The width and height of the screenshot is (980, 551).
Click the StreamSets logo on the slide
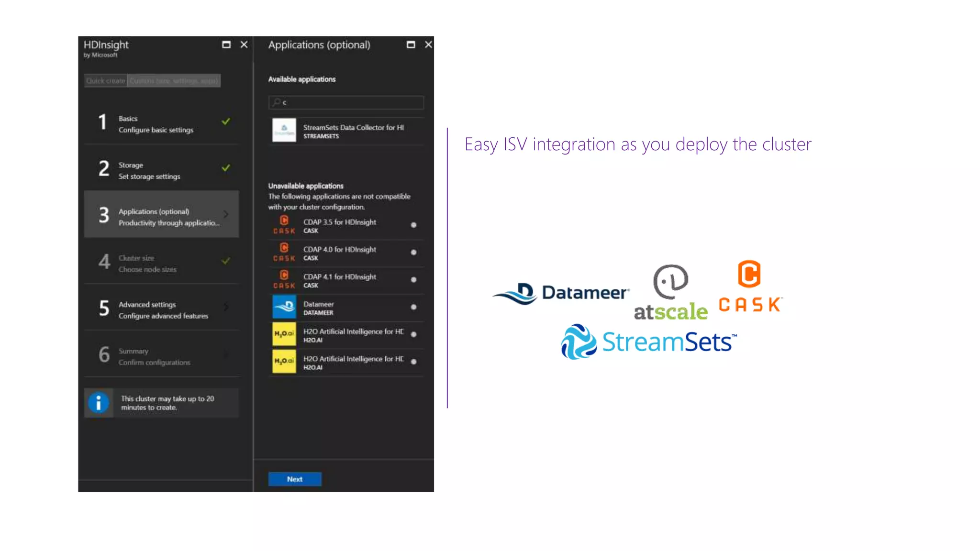(x=648, y=342)
